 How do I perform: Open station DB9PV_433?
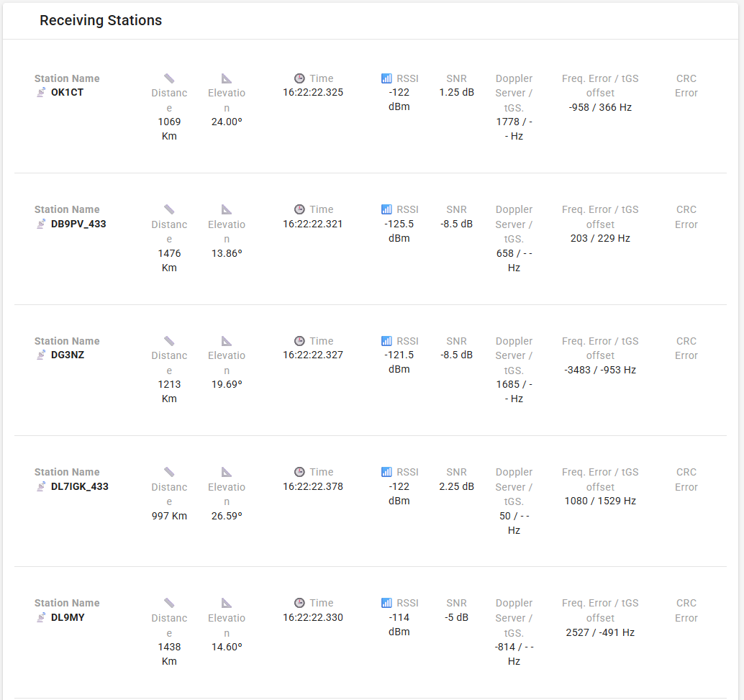pyautogui.click(x=78, y=224)
